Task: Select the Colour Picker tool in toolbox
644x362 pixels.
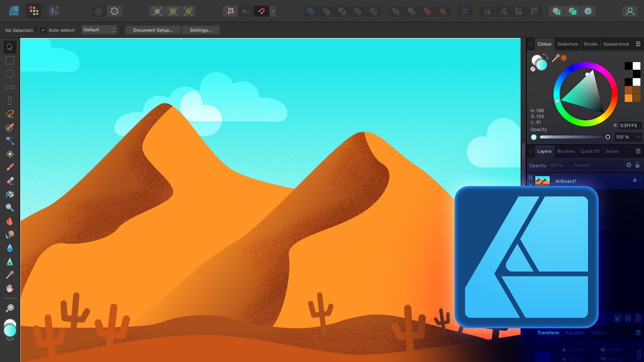Action: point(10,275)
